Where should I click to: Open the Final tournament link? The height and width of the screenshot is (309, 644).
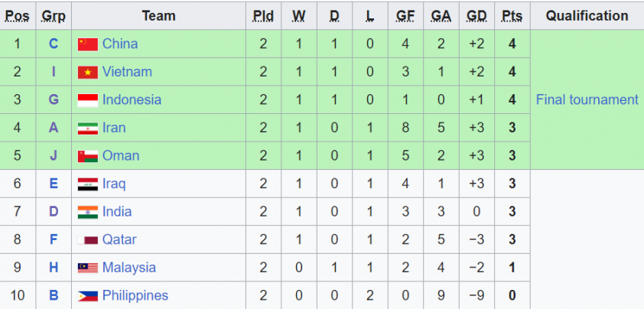tap(587, 99)
